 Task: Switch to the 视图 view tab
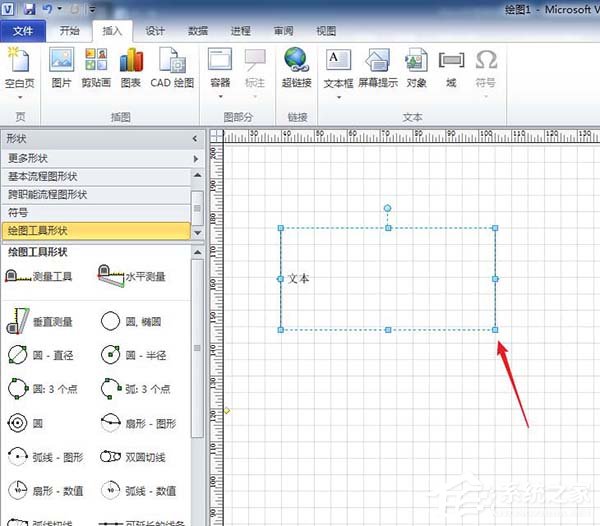(x=326, y=31)
